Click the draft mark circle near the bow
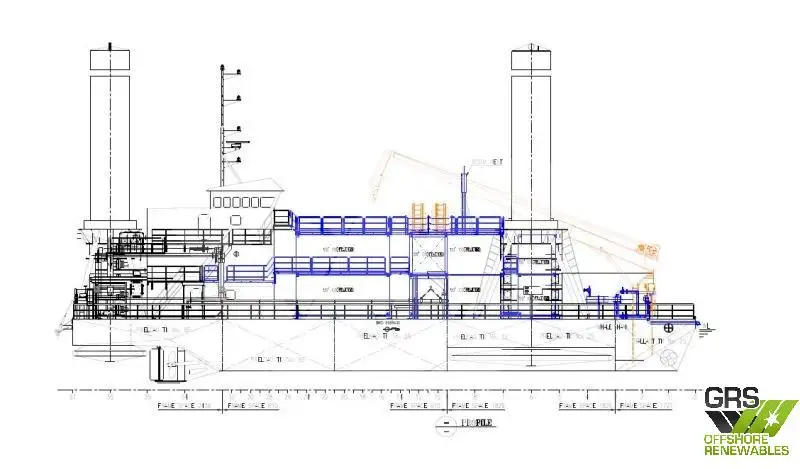Image resolution: width=800 pixels, height=469 pixels. [669, 326]
